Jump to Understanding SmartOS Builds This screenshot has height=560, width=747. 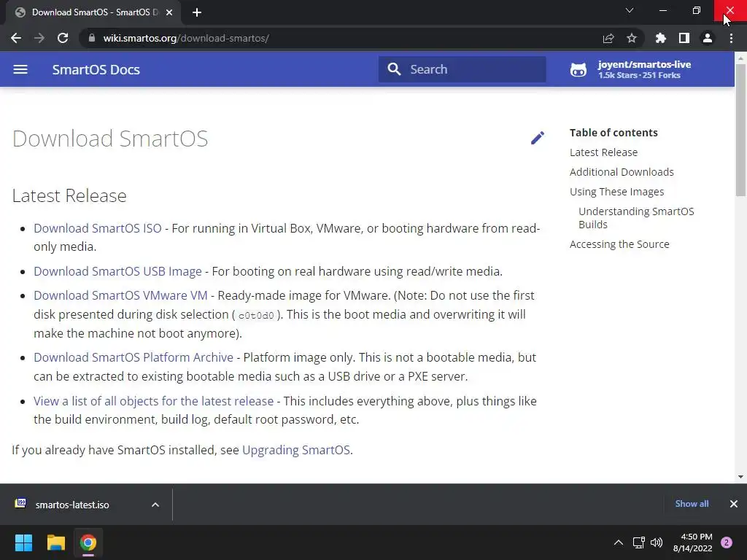pos(636,217)
